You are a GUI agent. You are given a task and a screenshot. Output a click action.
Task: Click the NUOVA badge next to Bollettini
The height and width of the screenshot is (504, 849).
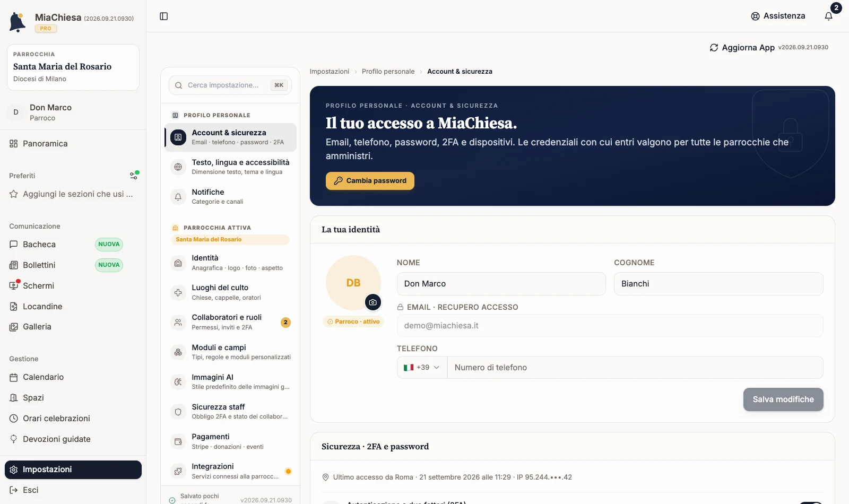click(x=109, y=265)
